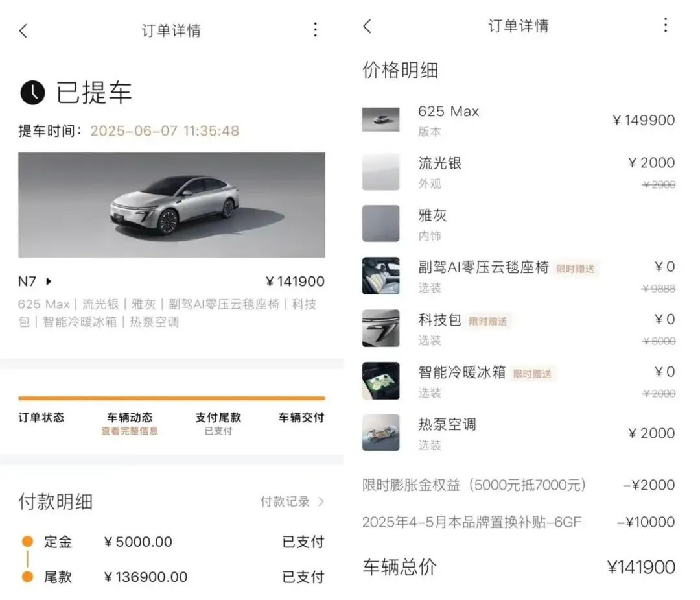Image resolution: width=700 pixels, height=600 pixels.
Task: Open 付款记录 payment history
Action: pyautogui.click(x=285, y=501)
